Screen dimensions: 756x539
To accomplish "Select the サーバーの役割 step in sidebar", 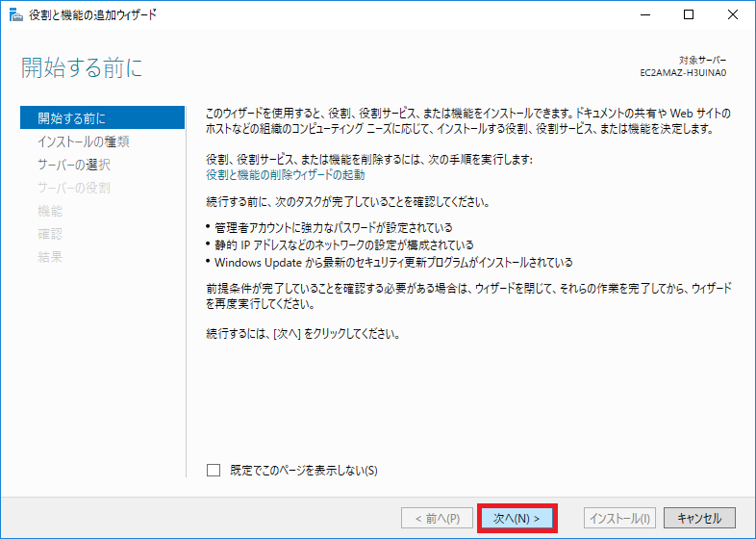I will point(74,188).
